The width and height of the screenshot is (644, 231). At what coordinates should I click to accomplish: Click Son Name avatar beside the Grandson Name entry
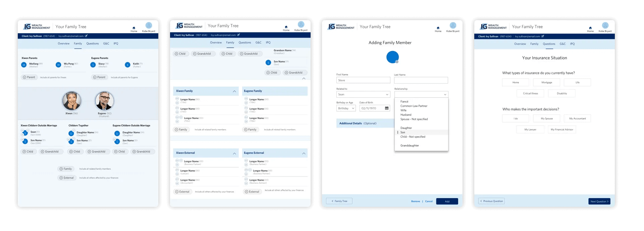tap(268, 62)
